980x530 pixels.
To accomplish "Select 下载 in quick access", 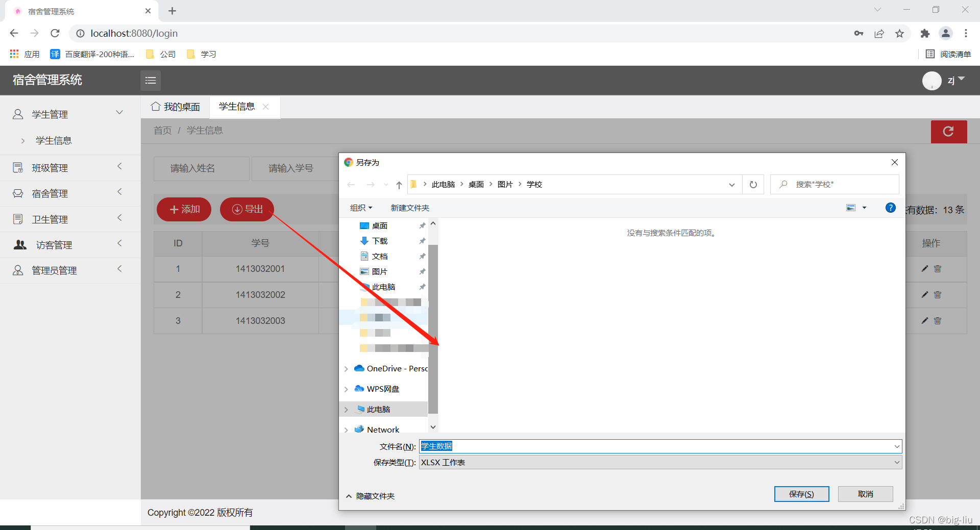I will pos(379,241).
